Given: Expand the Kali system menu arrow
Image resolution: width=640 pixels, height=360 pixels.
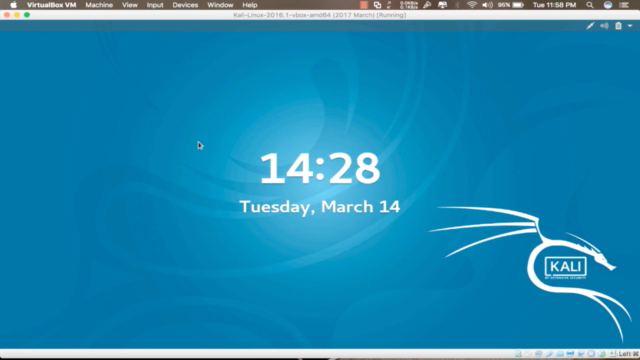Looking at the screenshot, I should [630, 26].
